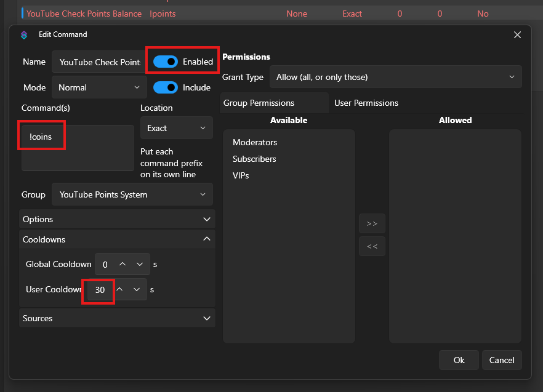Expand the Sources section
This screenshot has height=392, width=543.
117,318
